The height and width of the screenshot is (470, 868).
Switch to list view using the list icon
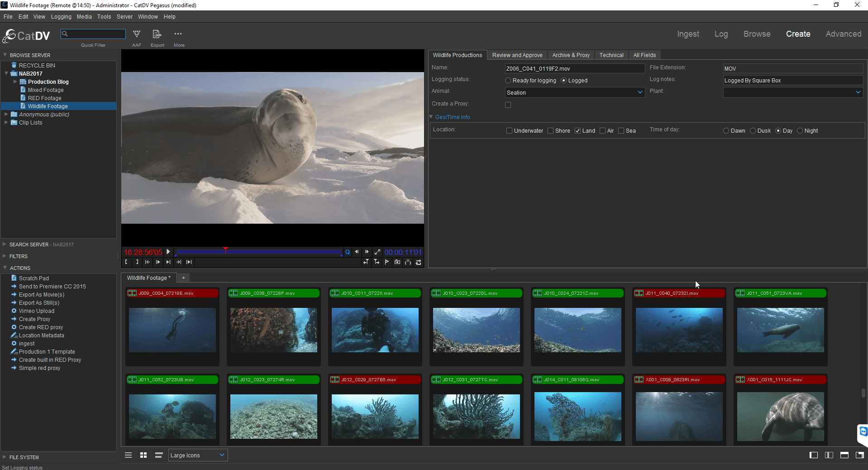click(128, 455)
